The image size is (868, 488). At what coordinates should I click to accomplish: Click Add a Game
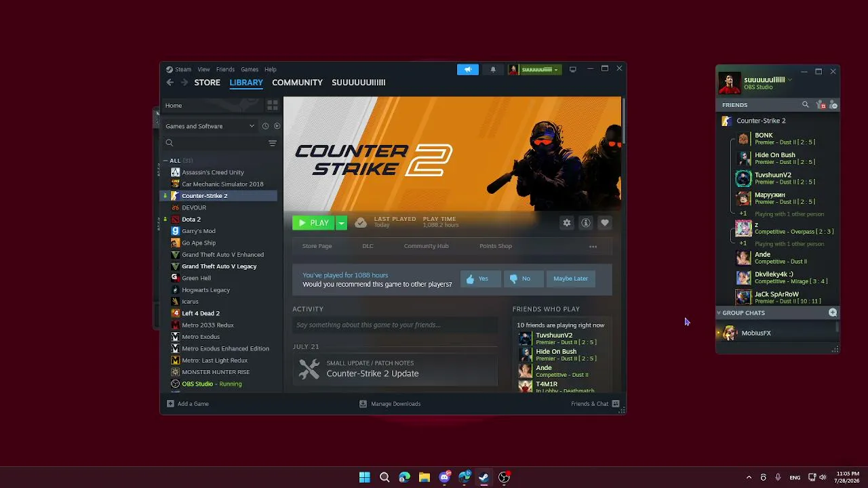(188, 404)
